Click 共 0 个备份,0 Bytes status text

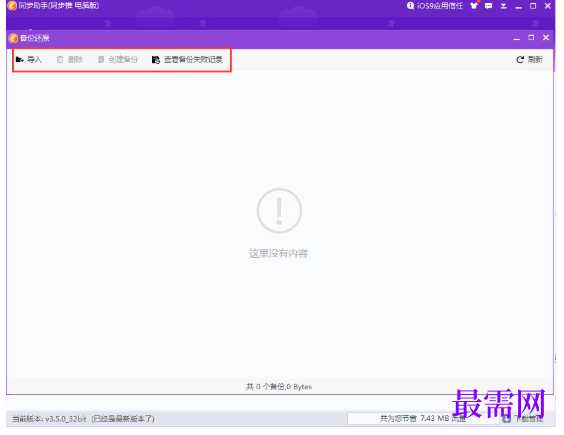279,387
